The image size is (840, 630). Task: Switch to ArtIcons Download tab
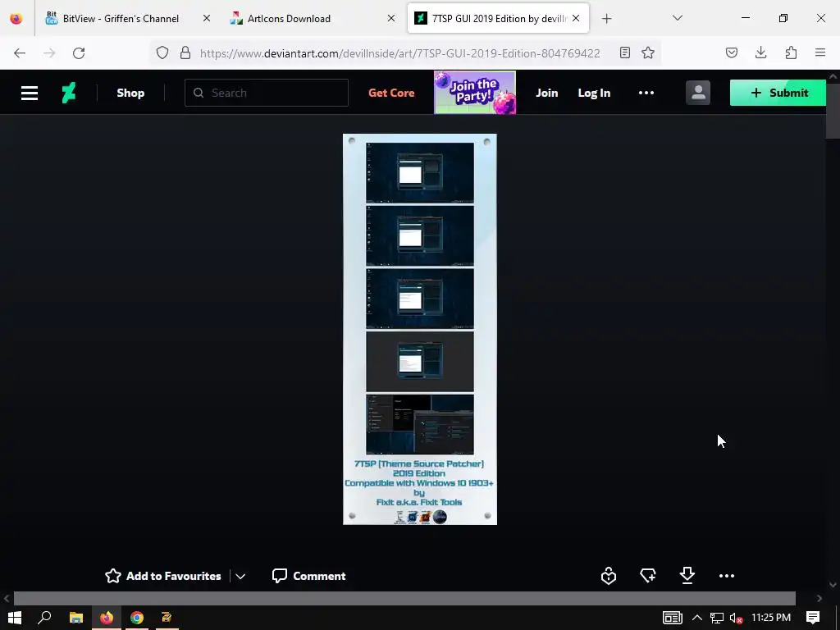313,19
